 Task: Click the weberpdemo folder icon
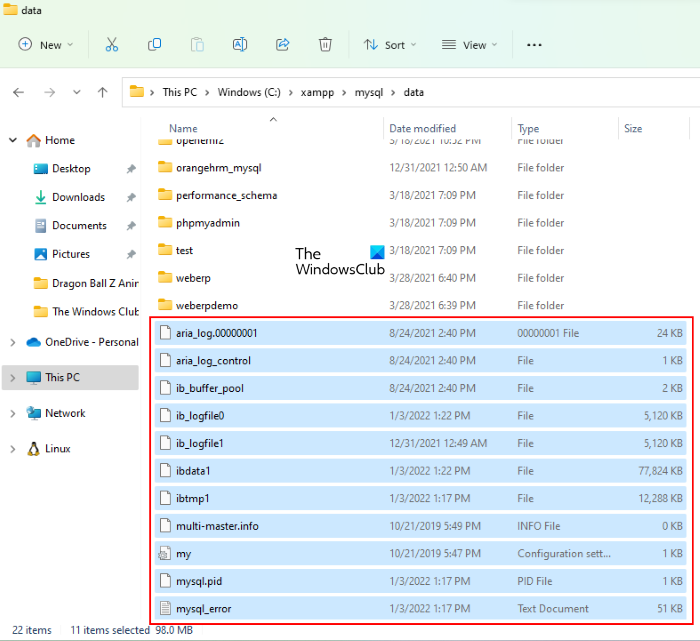click(x=165, y=305)
